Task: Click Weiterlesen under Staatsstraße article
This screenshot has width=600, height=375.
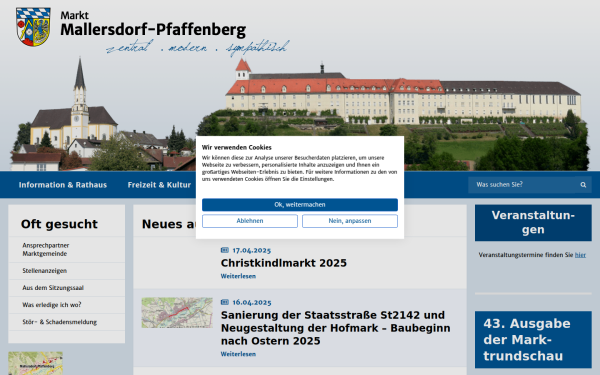Action: (238, 354)
